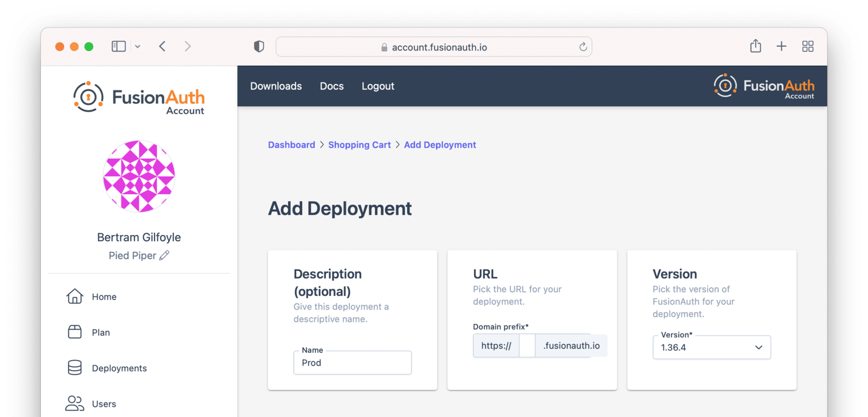Image resolution: width=868 pixels, height=417 pixels.
Task: Open the Version 1.36.4 dropdown
Action: (x=712, y=347)
